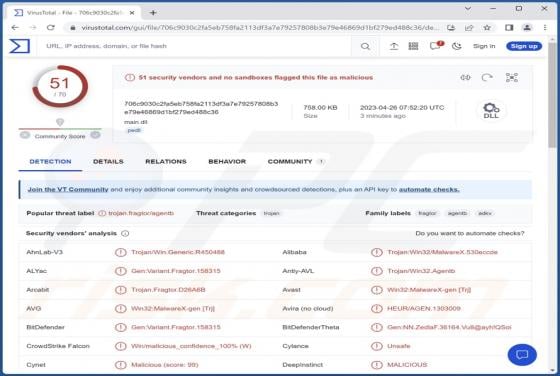Click the similar files search icon
560x376 pixels.
pyautogui.click(x=465, y=77)
